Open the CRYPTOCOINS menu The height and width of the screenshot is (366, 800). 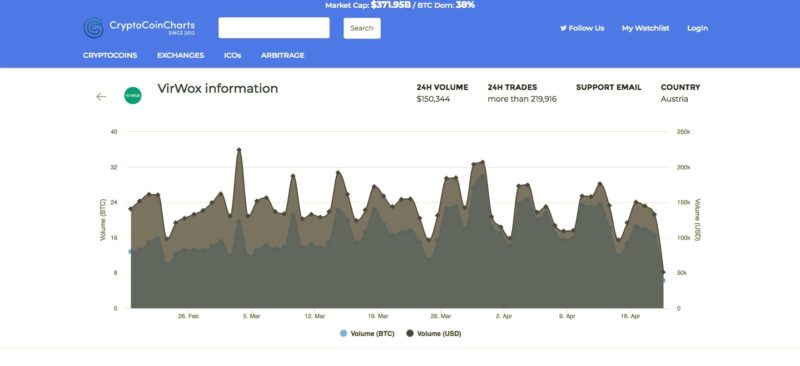[x=110, y=55]
